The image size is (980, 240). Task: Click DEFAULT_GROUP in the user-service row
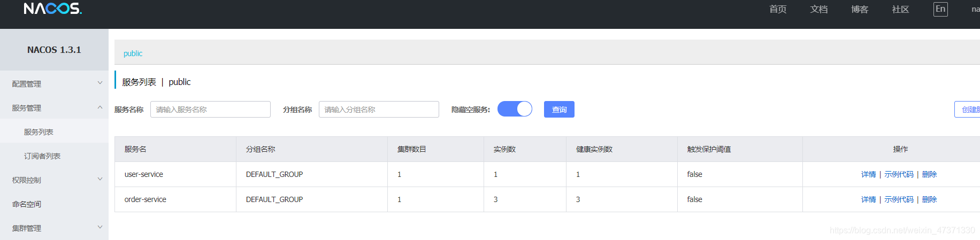pos(274,174)
